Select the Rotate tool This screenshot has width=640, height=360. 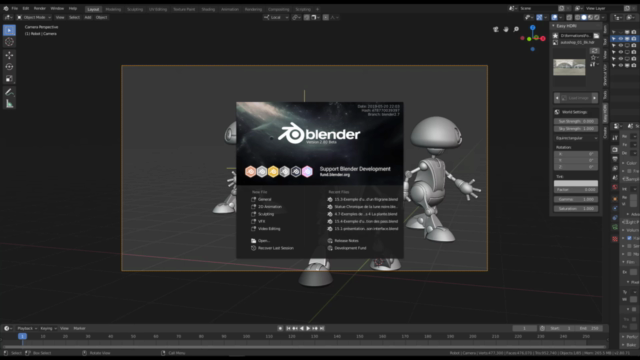(9, 67)
